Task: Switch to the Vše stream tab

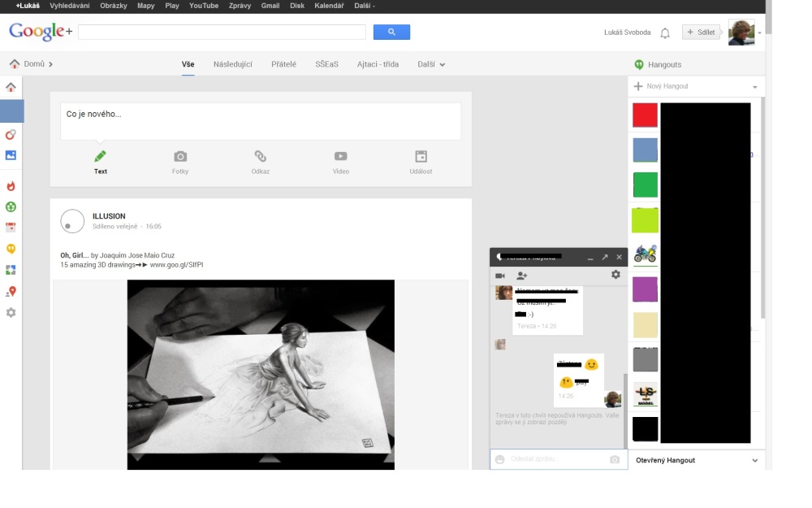Action: coord(188,64)
